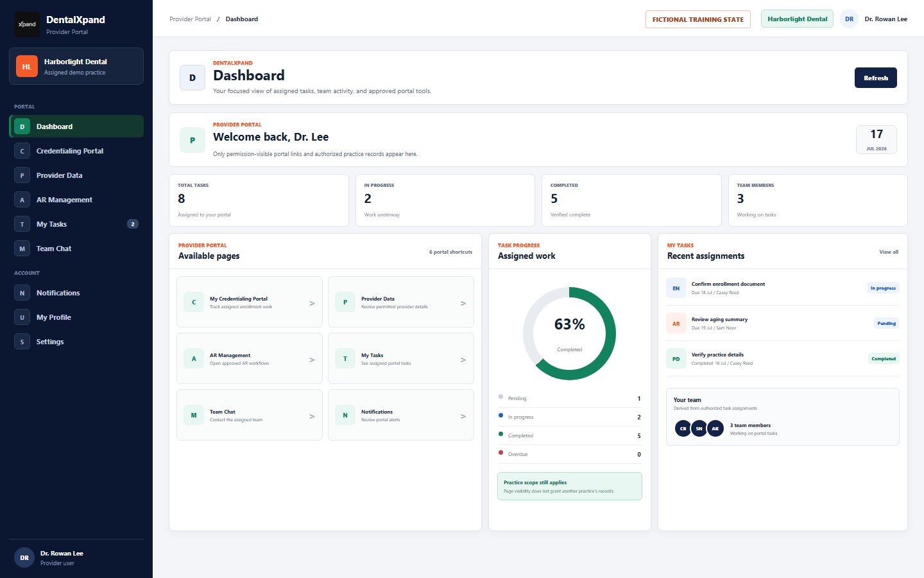This screenshot has height=578, width=924.
Task: Click the N icon on Notifications shortcut
Action: point(345,415)
